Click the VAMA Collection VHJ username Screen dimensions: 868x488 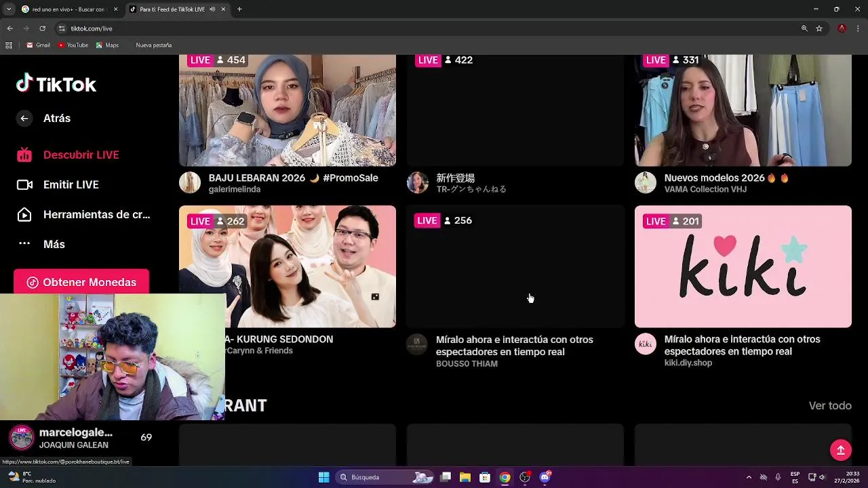pyautogui.click(x=705, y=190)
